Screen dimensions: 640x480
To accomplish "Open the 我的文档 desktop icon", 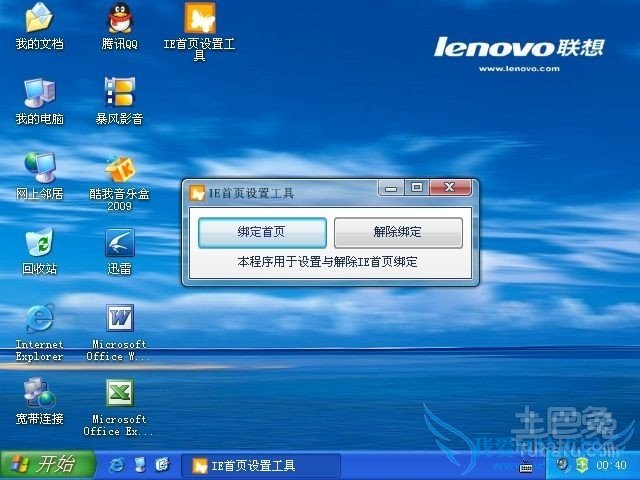I will (39, 27).
